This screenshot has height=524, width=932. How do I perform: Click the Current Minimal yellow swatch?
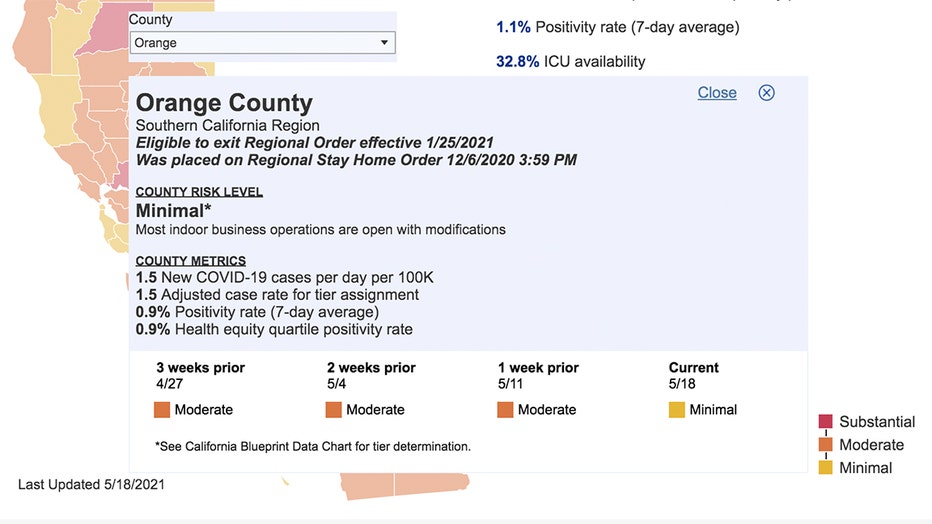pos(676,409)
